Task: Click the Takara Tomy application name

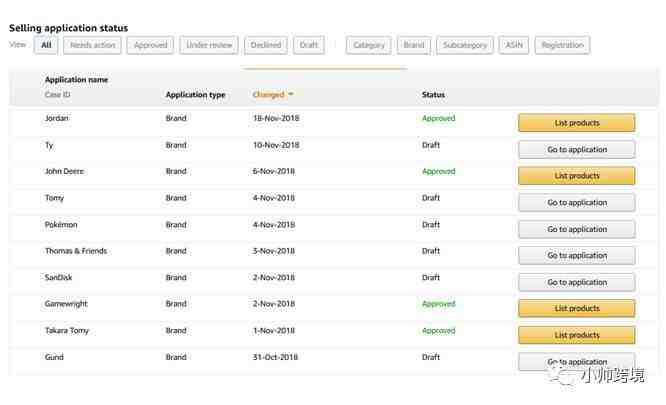Action: 67,331
